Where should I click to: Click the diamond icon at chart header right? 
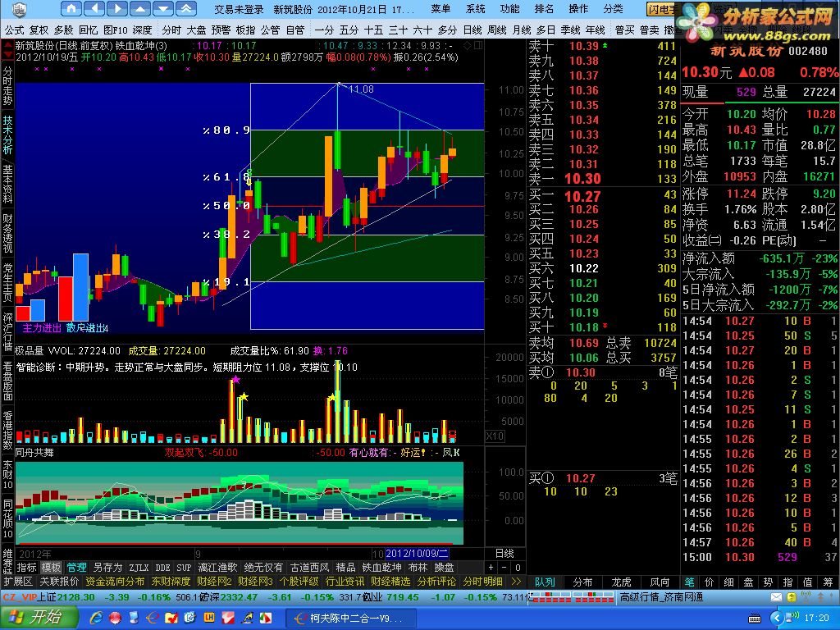coord(467,46)
